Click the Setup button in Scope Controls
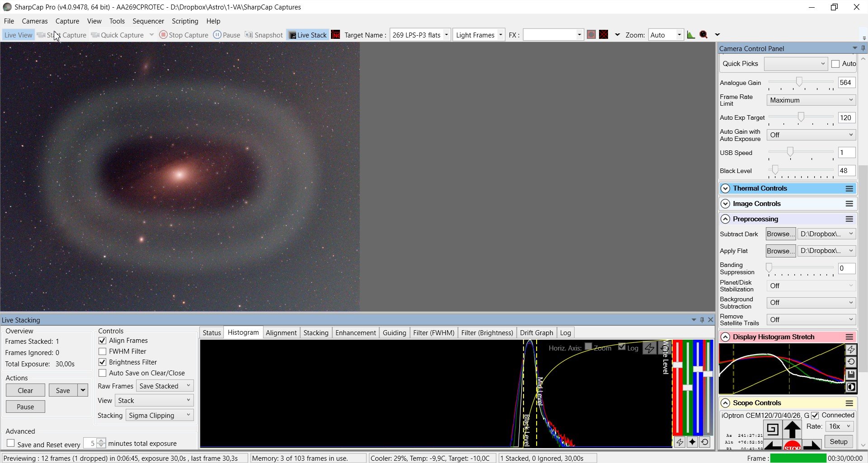The width and height of the screenshot is (868, 463). point(839,442)
